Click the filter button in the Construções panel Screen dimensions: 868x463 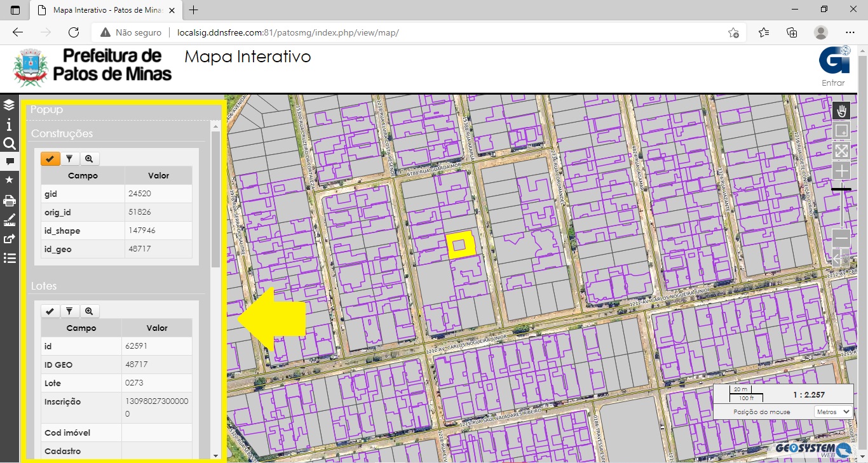point(70,159)
